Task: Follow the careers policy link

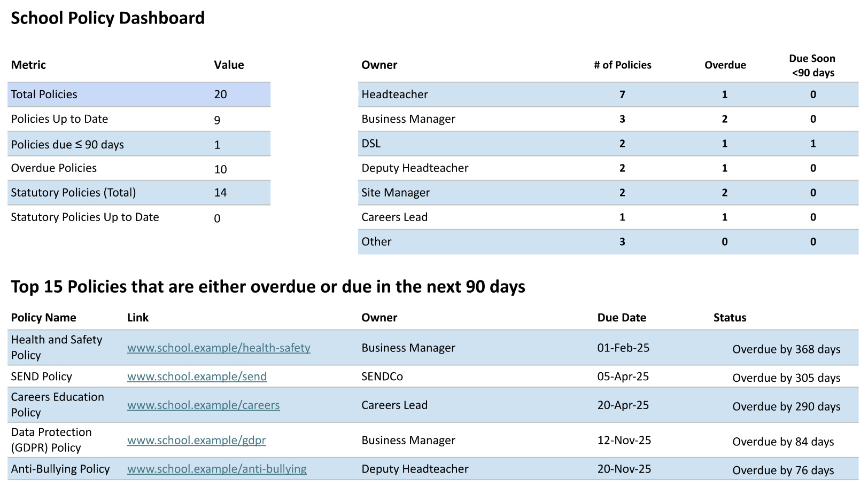Action: (x=203, y=405)
